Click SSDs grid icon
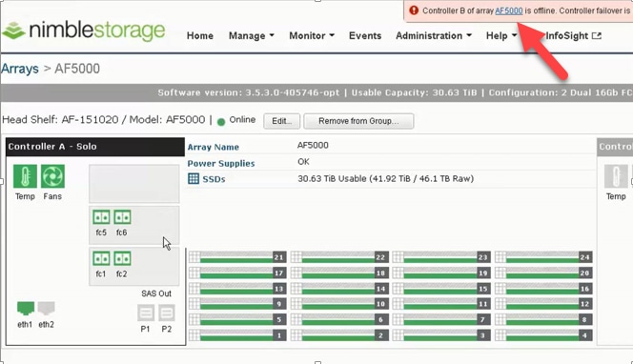Viewport: 633px width, 364px height. pos(194,178)
